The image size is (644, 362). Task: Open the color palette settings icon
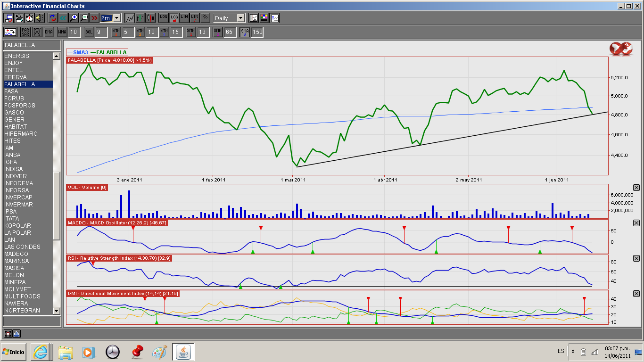click(x=264, y=18)
